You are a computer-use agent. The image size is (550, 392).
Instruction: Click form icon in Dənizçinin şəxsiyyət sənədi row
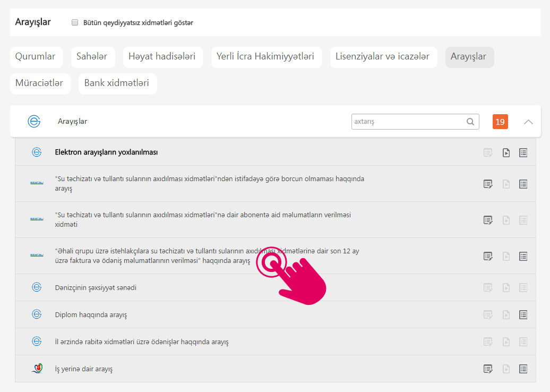[488, 288]
